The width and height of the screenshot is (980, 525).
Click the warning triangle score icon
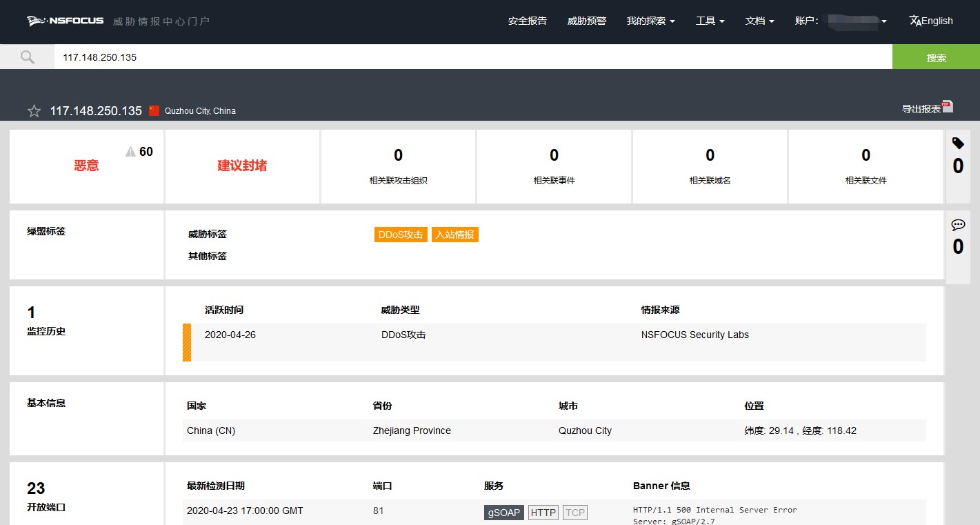tap(130, 152)
